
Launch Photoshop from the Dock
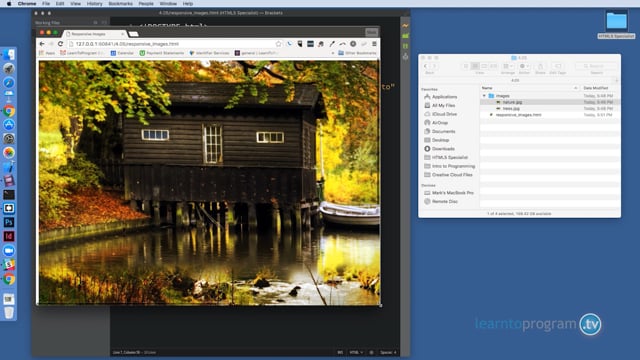9,222
